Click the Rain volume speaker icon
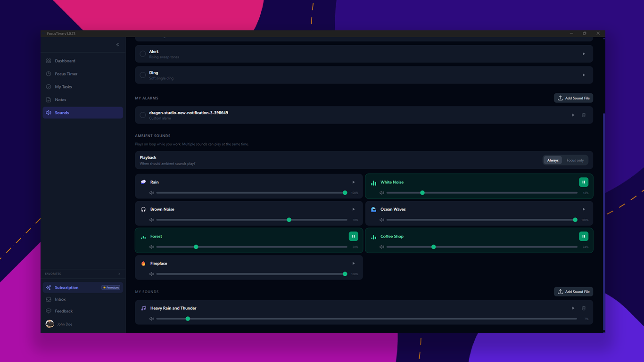This screenshot has width=644, height=362. tap(152, 193)
